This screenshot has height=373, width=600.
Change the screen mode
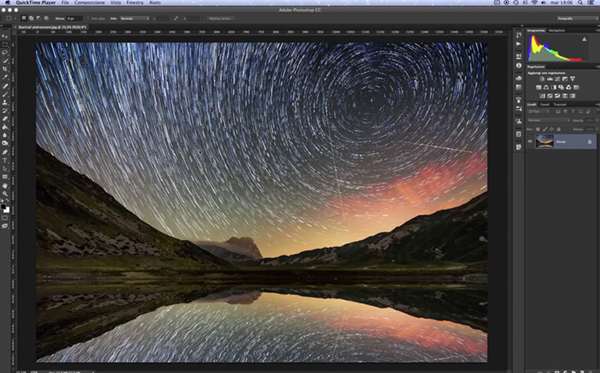(5, 226)
